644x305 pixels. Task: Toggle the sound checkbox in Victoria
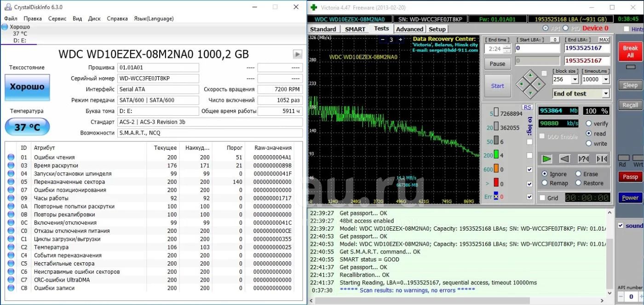[x=621, y=226]
